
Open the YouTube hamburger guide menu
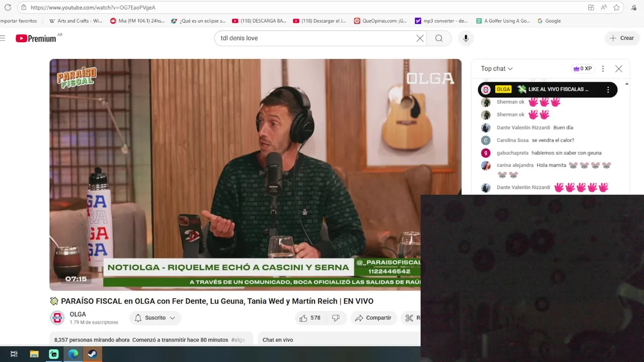coord(3,38)
